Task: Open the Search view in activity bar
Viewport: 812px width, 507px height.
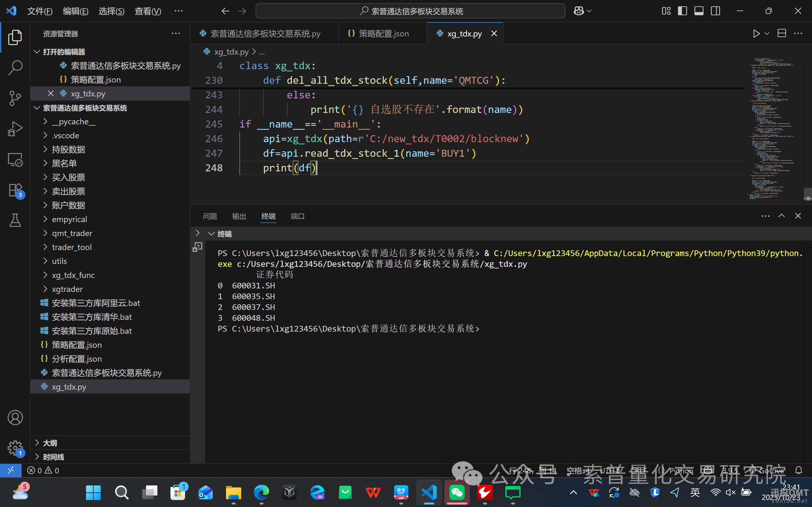Action: click(x=15, y=67)
